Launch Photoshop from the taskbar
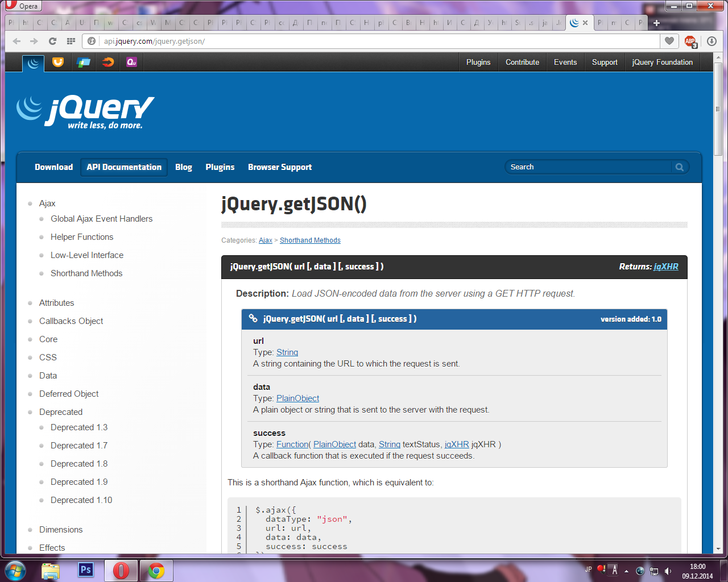 point(85,569)
